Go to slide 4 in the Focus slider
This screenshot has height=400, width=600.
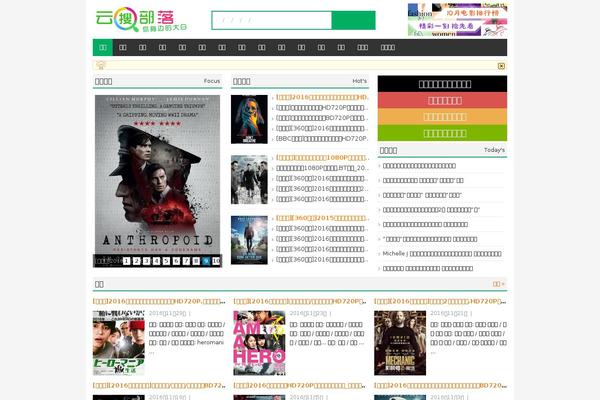tap(156, 261)
